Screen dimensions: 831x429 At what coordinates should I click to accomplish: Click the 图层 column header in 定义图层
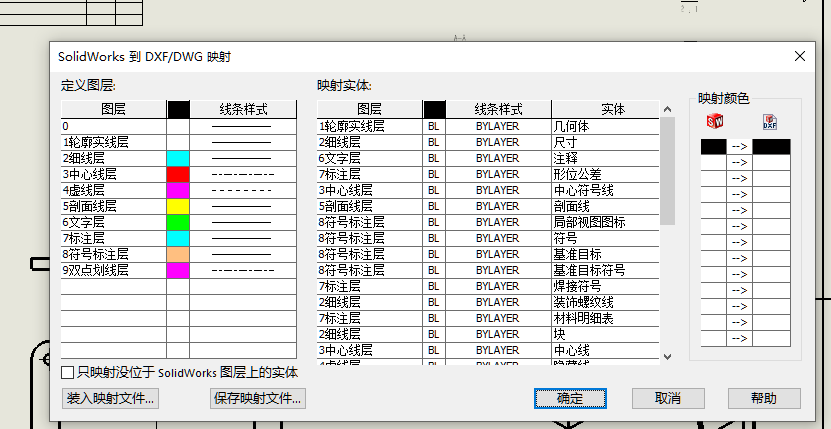point(113,109)
